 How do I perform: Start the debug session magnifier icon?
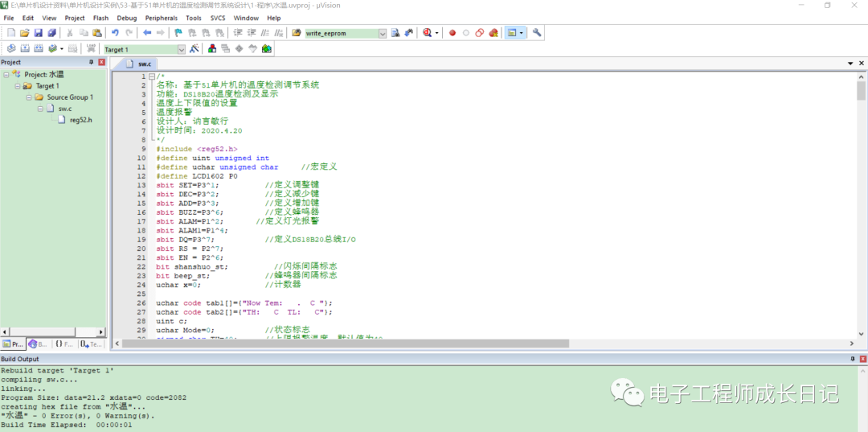pos(427,33)
